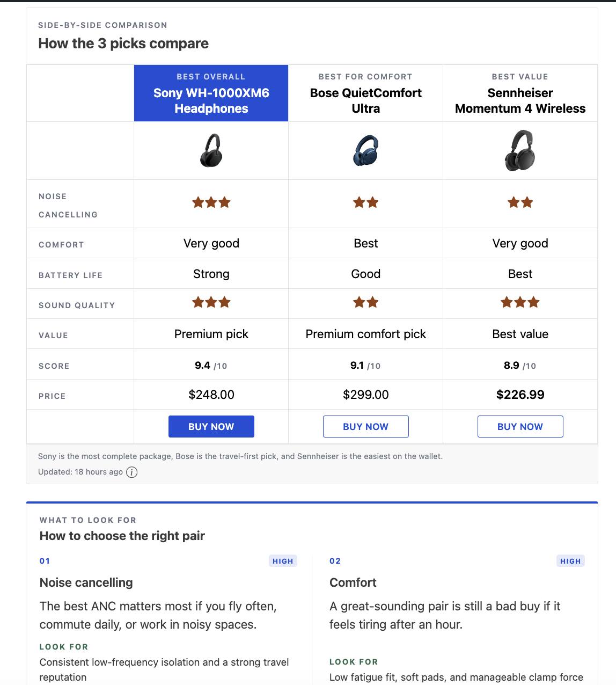Image resolution: width=616 pixels, height=685 pixels.
Task: Click BUY NOW for the Sony WH-1000XM6
Action: pyautogui.click(x=211, y=426)
